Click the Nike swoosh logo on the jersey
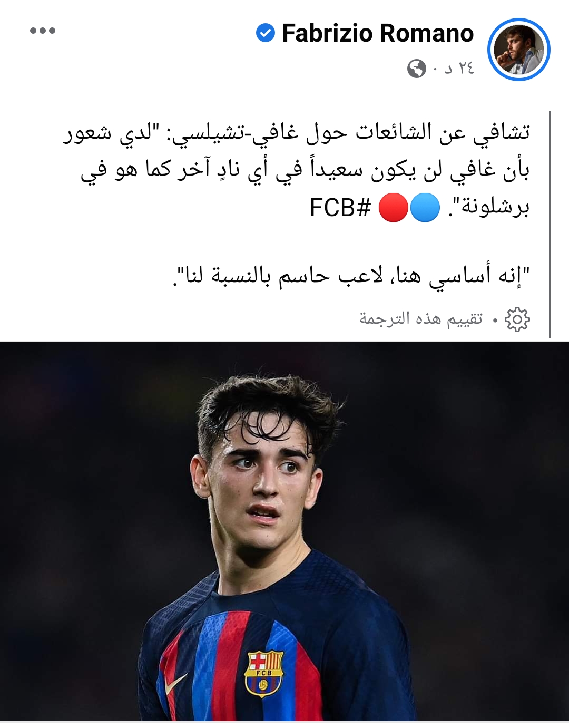 [176, 683]
